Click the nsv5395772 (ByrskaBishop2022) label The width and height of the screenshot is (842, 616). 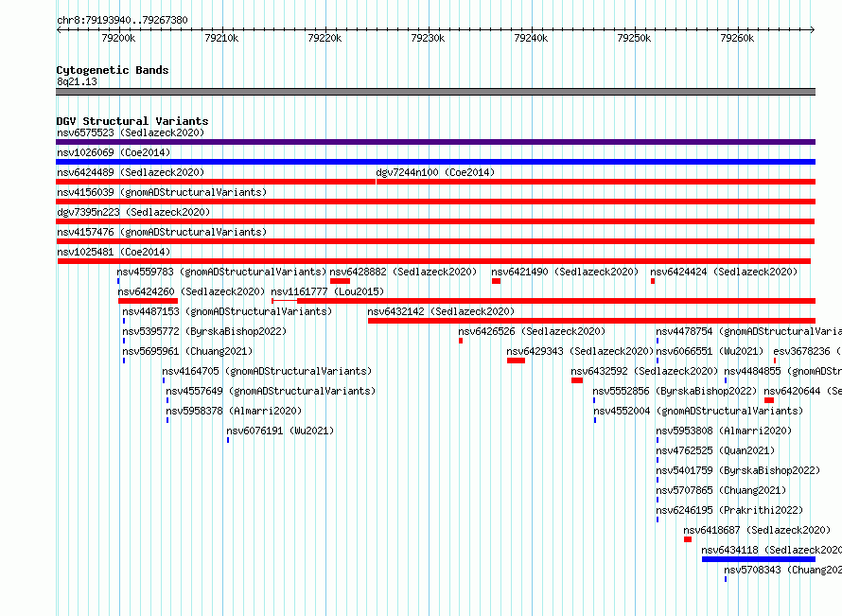pos(204,331)
